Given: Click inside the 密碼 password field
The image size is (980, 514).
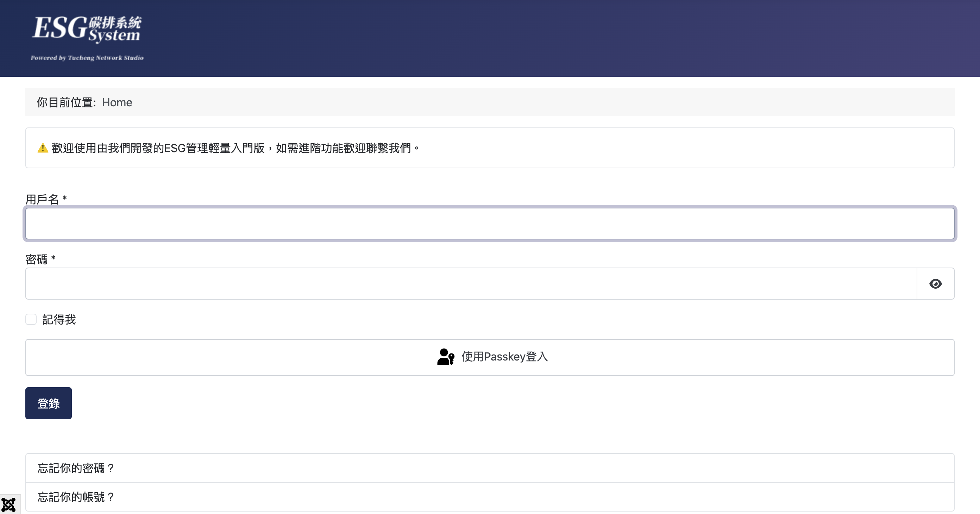Looking at the screenshot, I should 471,284.
